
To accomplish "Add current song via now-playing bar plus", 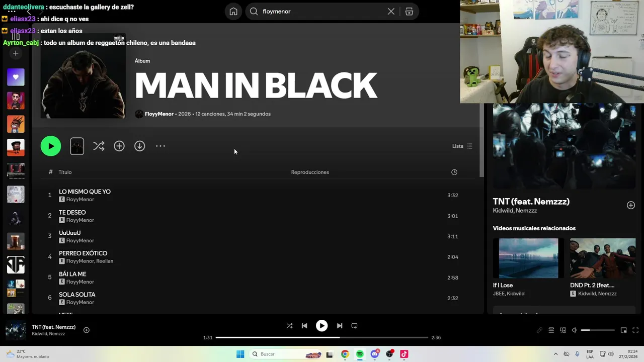I will coord(87,330).
